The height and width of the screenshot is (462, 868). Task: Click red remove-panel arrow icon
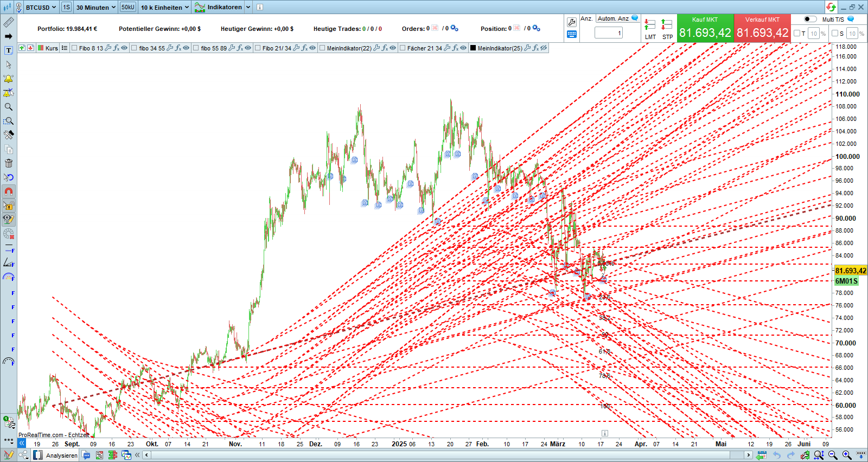click(x=31, y=48)
